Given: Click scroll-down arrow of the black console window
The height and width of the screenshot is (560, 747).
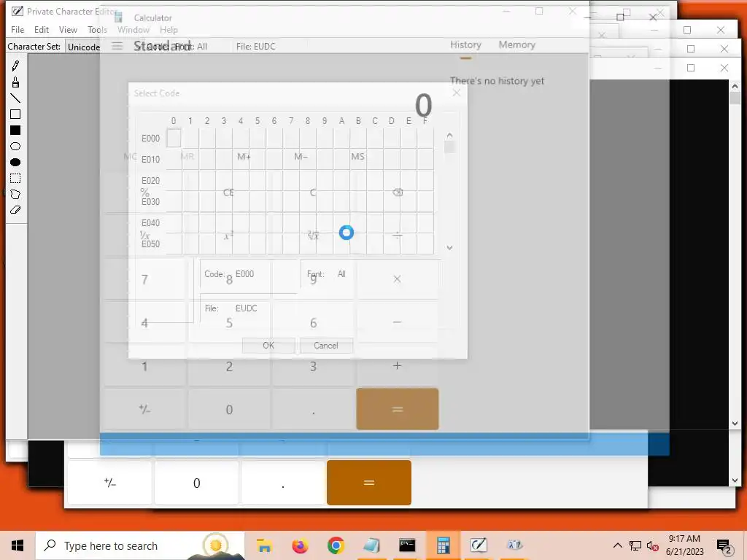Looking at the screenshot, I should (x=735, y=424).
